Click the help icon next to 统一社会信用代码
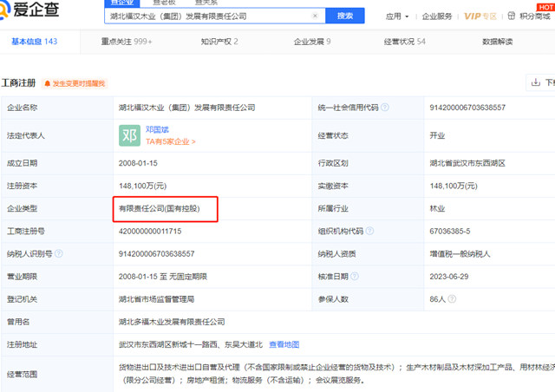This screenshot has height=392, width=555. (385, 107)
